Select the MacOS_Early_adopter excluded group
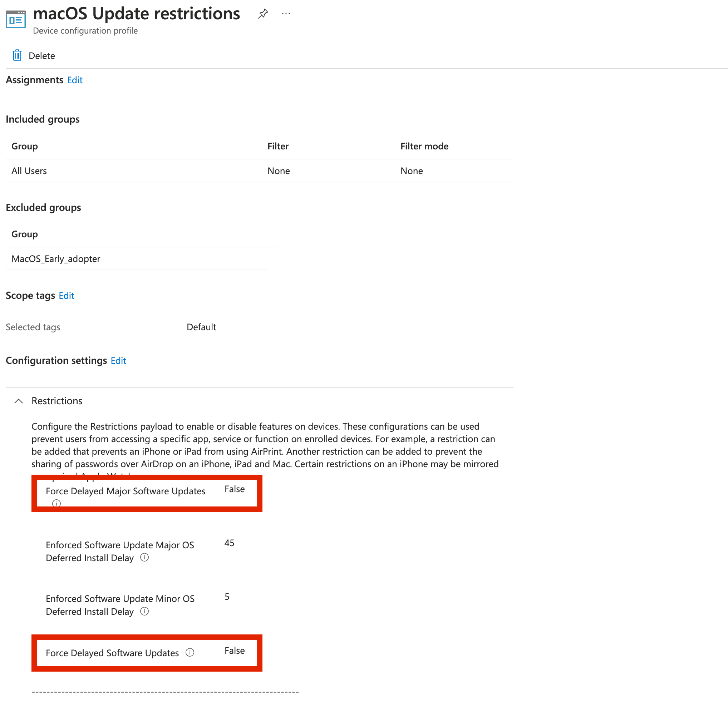 [56, 259]
